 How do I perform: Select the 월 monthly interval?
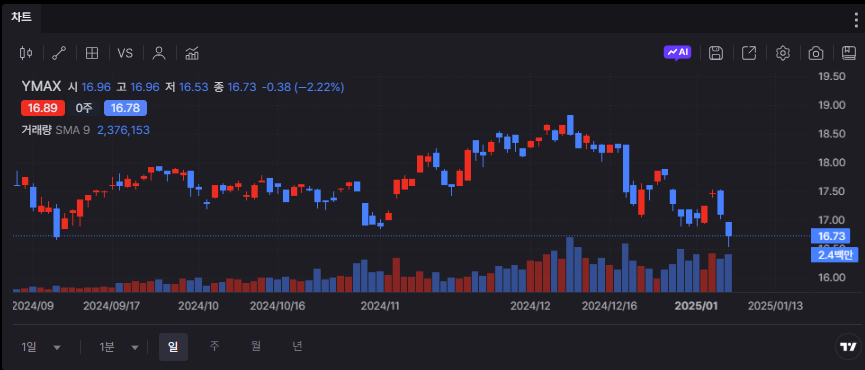pyautogui.click(x=256, y=346)
